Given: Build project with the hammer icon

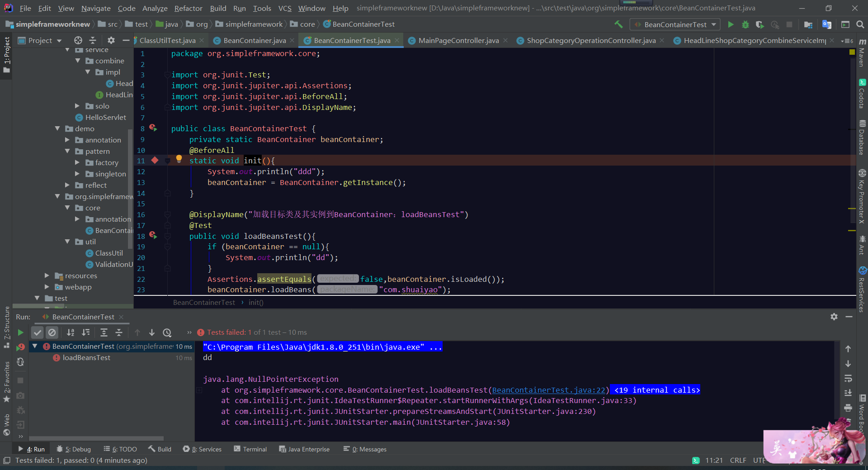Looking at the screenshot, I should [618, 24].
